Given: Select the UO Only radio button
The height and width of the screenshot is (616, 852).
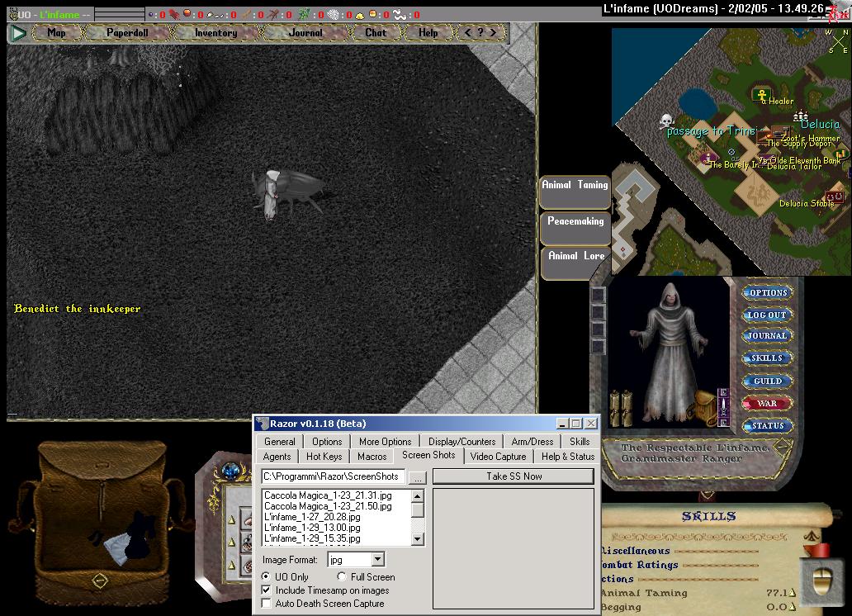Looking at the screenshot, I should click(266, 576).
